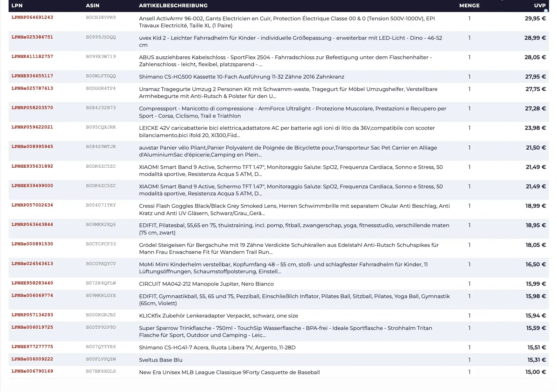Click the Shimano CS-HG500 Kassette description
557x392 pixels.
242,77
